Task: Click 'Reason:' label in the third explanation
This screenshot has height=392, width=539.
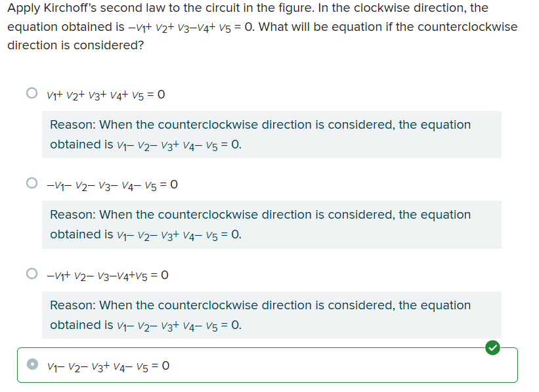Action: [73, 305]
